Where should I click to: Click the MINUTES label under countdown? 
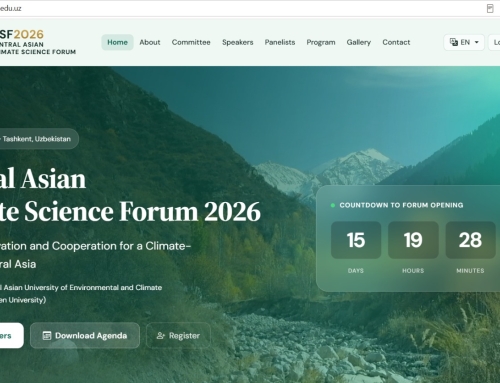pyautogui.click(x=470, y=271)
